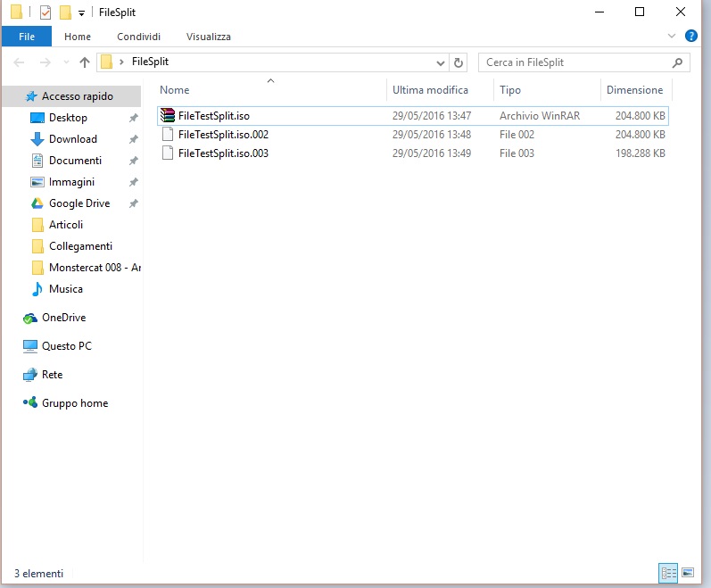The image size is (711, 588).
Task: Click the Google Drive icon in sidebar
Action: click(37, 203)
